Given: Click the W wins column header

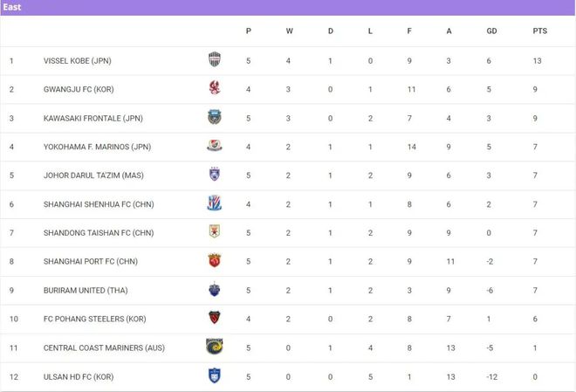Looking at the screenshot, I should tap(290, 31).
